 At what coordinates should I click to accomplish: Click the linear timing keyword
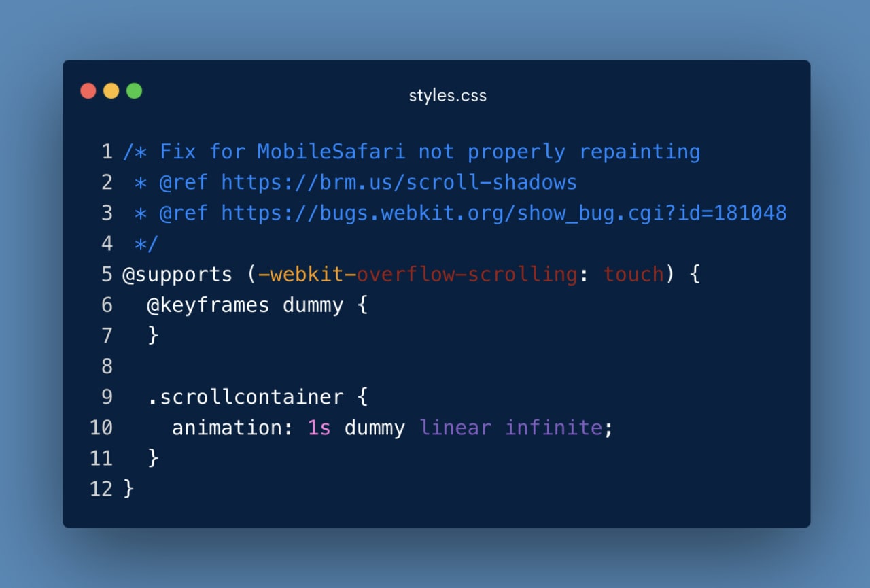tap(455, 428)
